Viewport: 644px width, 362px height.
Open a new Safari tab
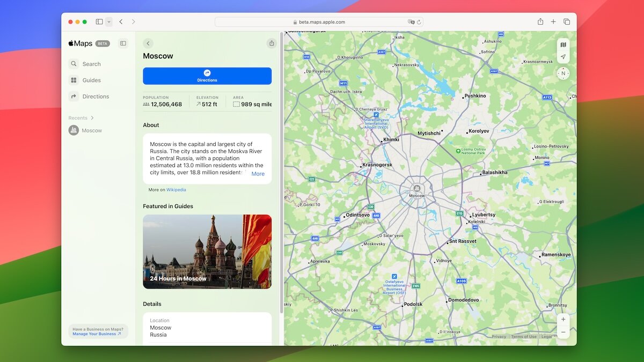click(553, 22)
